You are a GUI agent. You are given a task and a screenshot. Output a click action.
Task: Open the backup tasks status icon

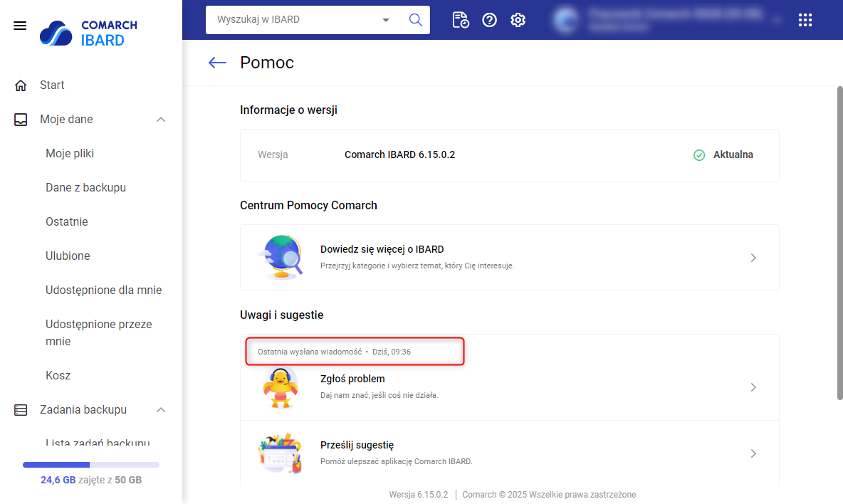tap(461, 20)
